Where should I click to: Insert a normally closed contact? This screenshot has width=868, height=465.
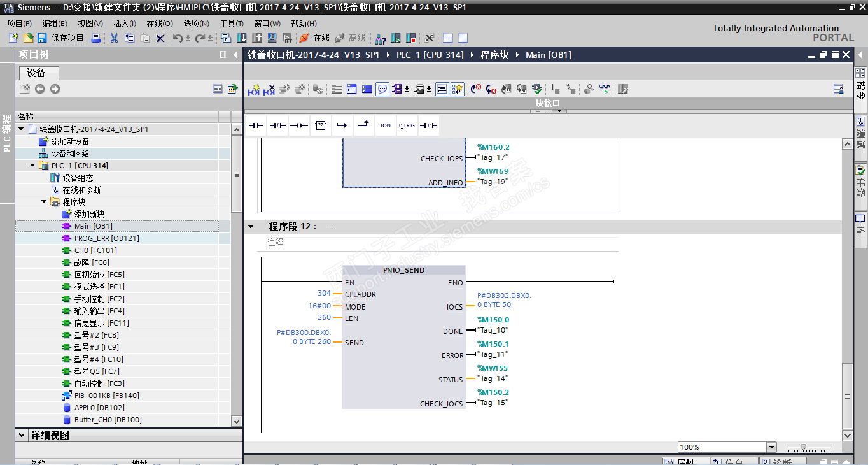click(x=277, y=125)
